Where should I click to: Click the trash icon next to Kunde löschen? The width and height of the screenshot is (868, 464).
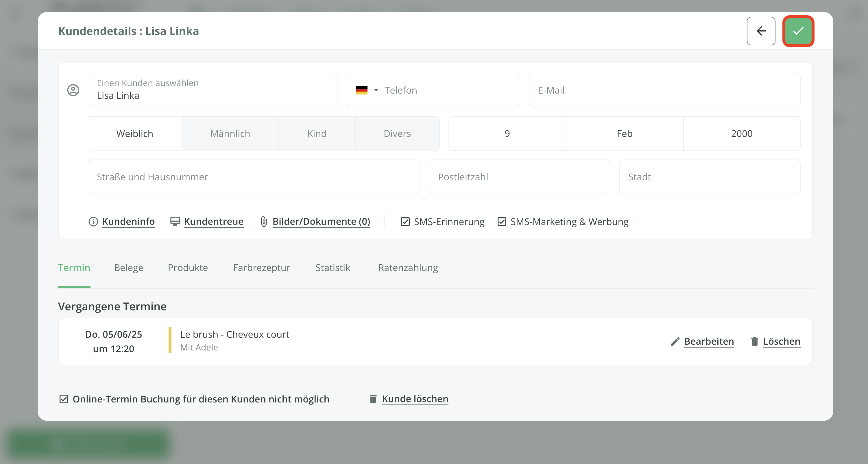pos(373,399)
